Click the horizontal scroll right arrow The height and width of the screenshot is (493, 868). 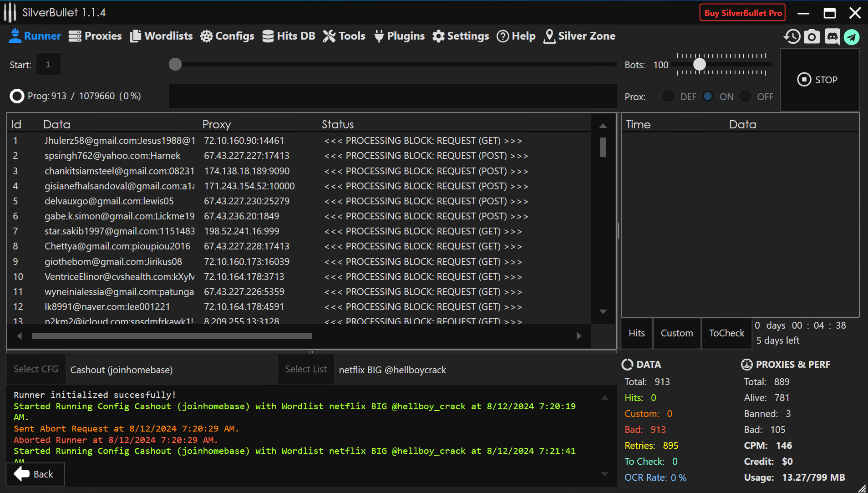579,336
